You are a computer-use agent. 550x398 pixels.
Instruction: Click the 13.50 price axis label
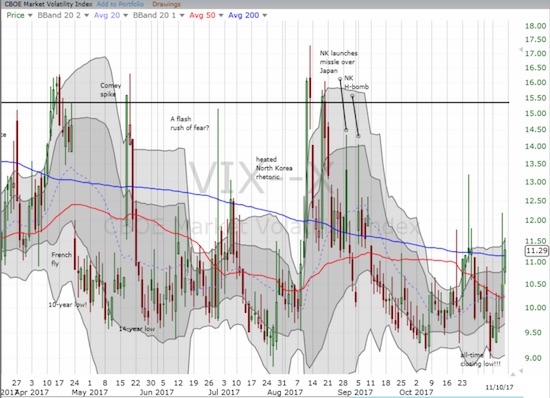(535, 164)
